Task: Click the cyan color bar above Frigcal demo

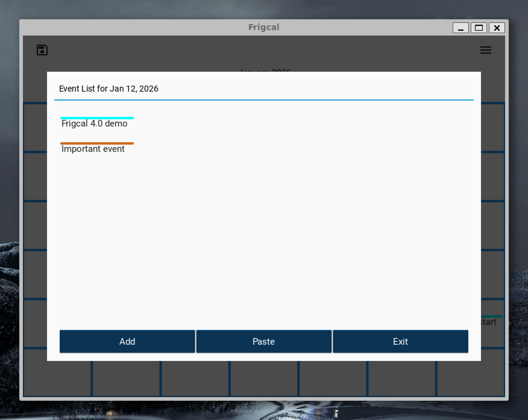Action: pos(97,118)
